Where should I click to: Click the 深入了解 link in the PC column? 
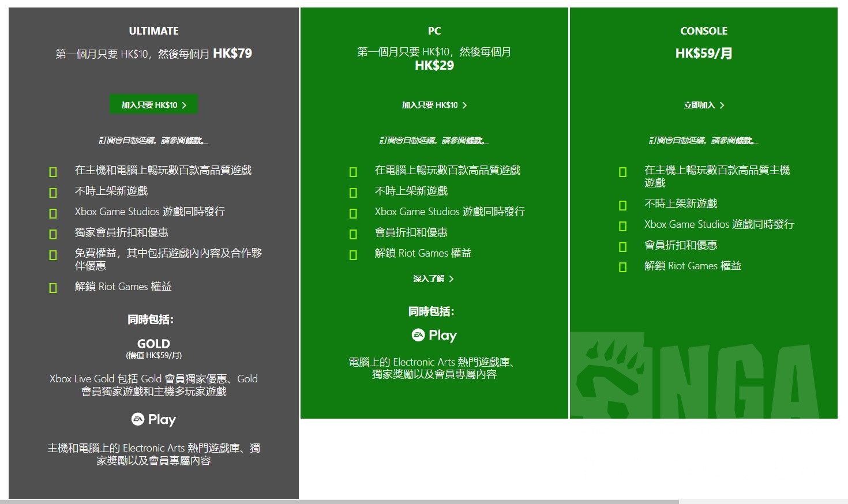pos(430,279)
